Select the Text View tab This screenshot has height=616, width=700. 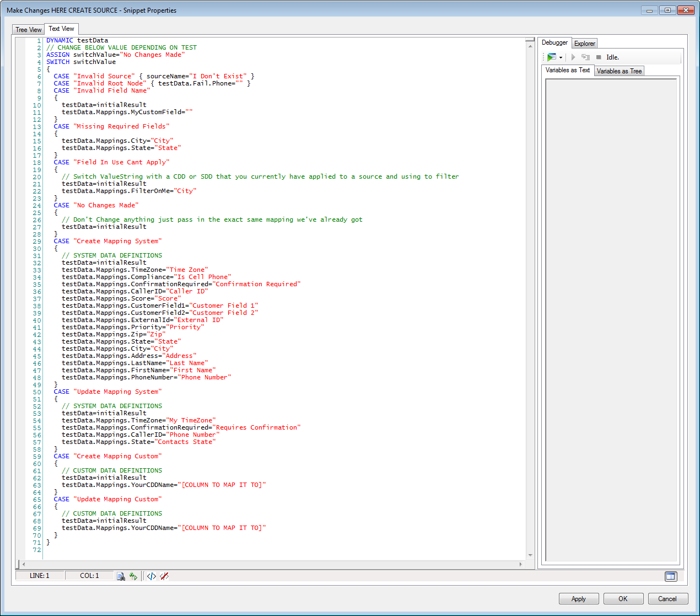click(x=61, y=29)
